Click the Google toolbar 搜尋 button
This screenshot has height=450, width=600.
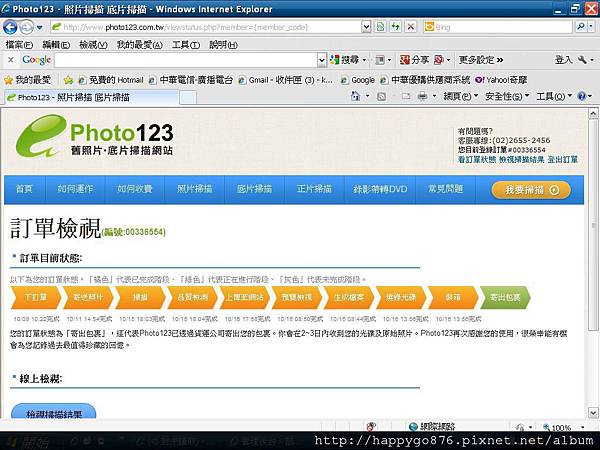tap(345, 60)
